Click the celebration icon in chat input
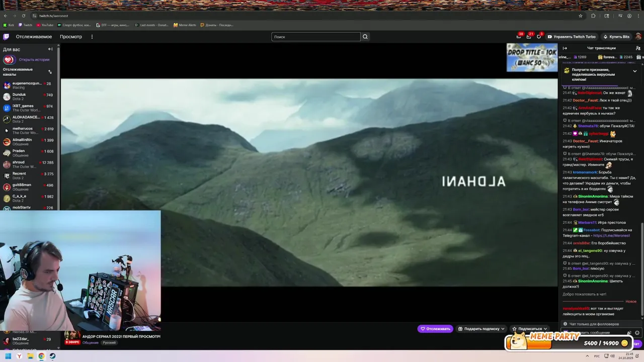 click(629, 333)
